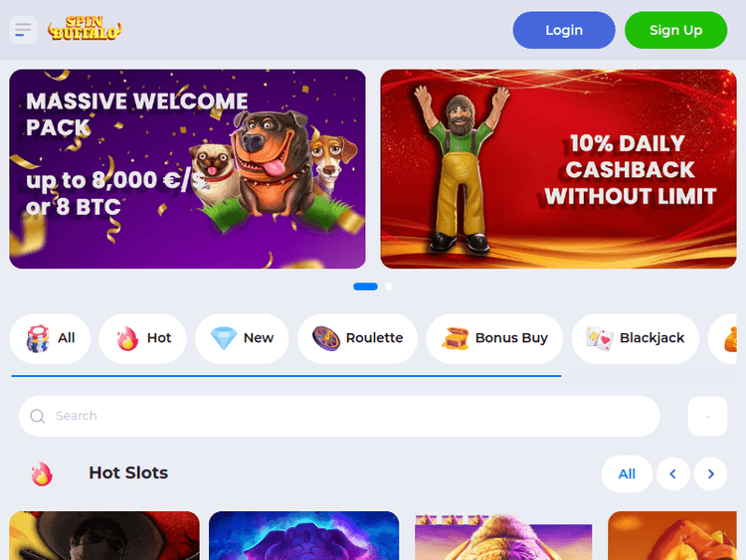Choose the New diamond category
The image size is (746, 560).
[x=242, y=338]
